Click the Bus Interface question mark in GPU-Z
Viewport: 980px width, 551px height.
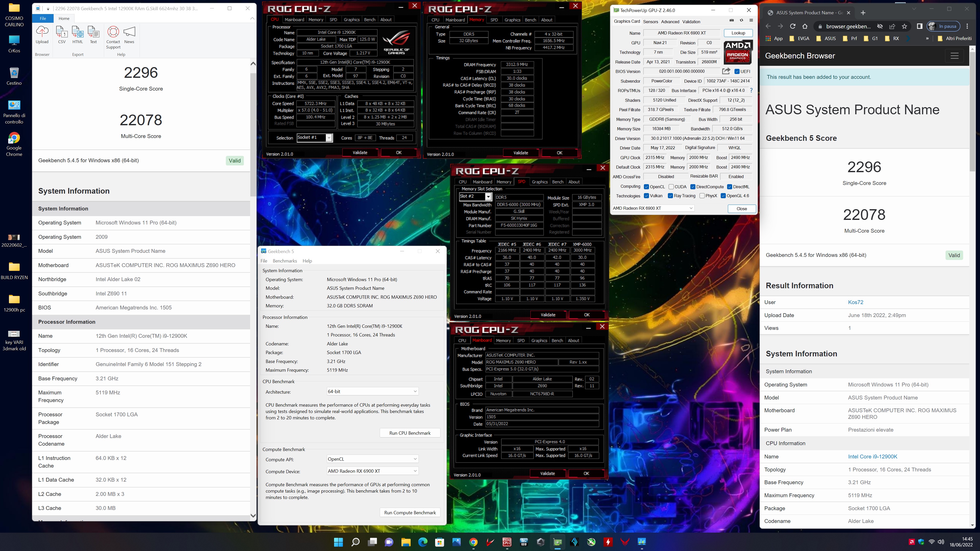(751, 91)
